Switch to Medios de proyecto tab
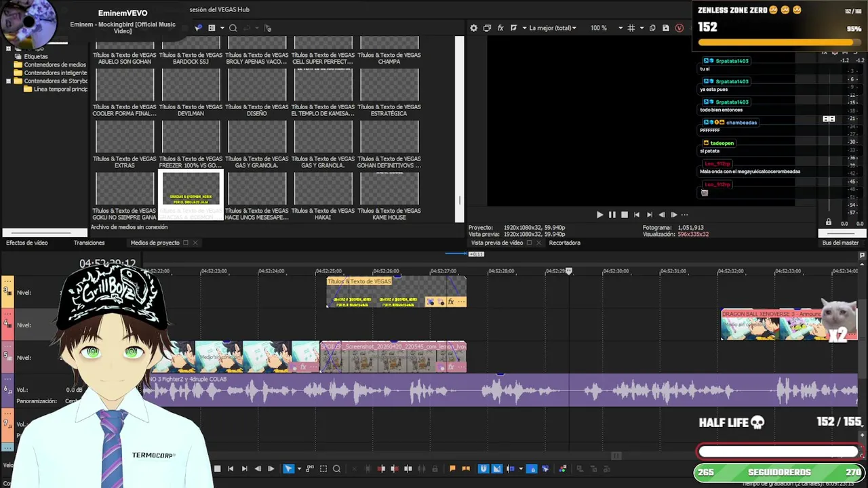This screenshot has height=488, width=868. (x=155, y=243)
